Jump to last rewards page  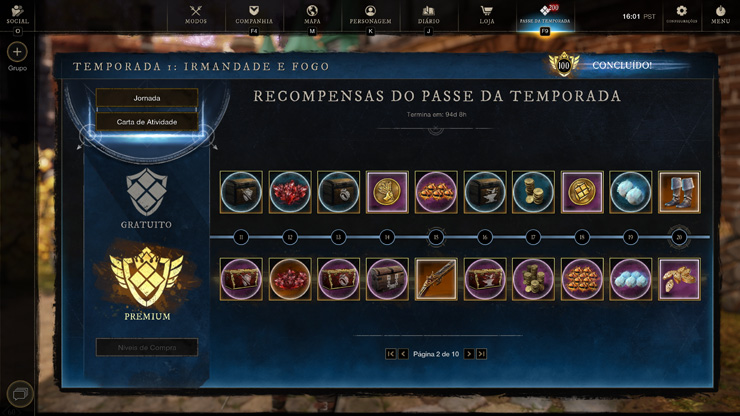(x=481, y=354)
